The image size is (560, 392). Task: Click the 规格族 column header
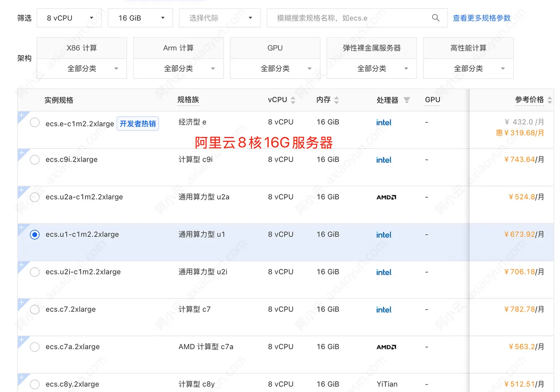188,100
